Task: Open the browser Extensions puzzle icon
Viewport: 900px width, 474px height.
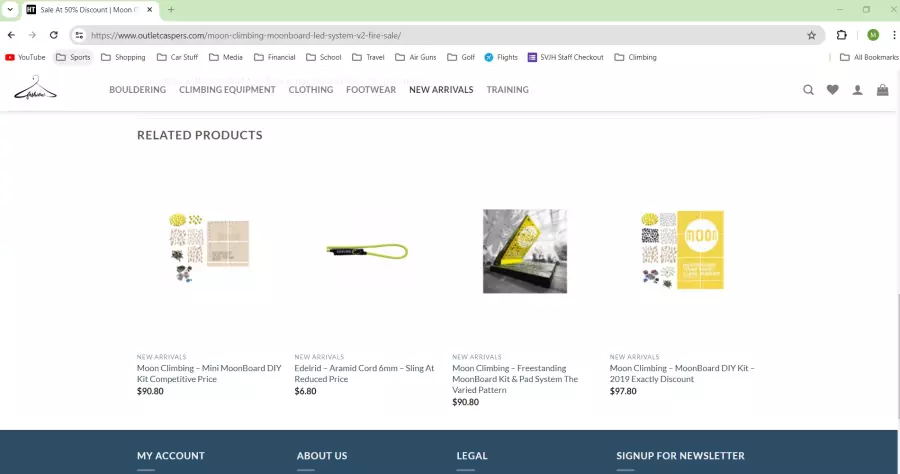Action: [x=841, y=35]
